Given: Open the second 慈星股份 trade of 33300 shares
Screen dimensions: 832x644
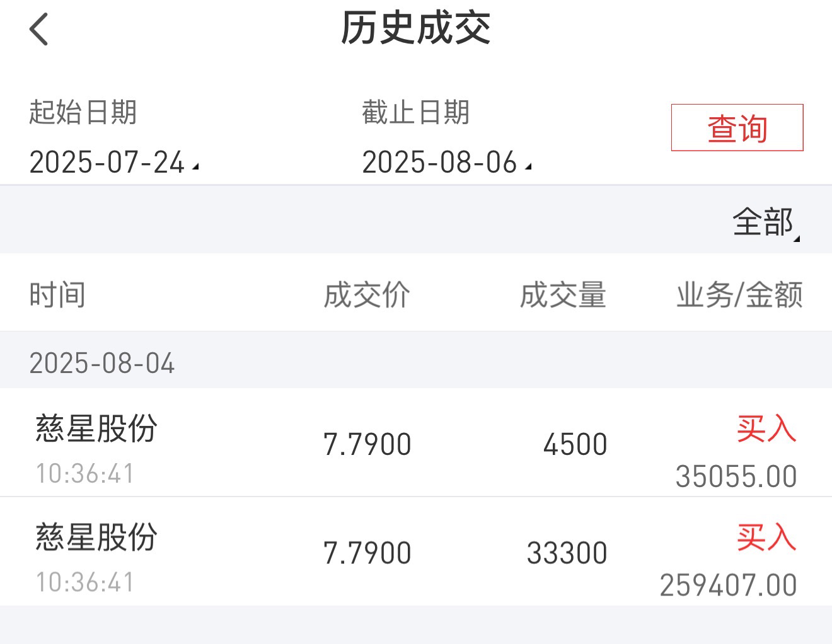Looking at the screenshot, I should (416, 551).
